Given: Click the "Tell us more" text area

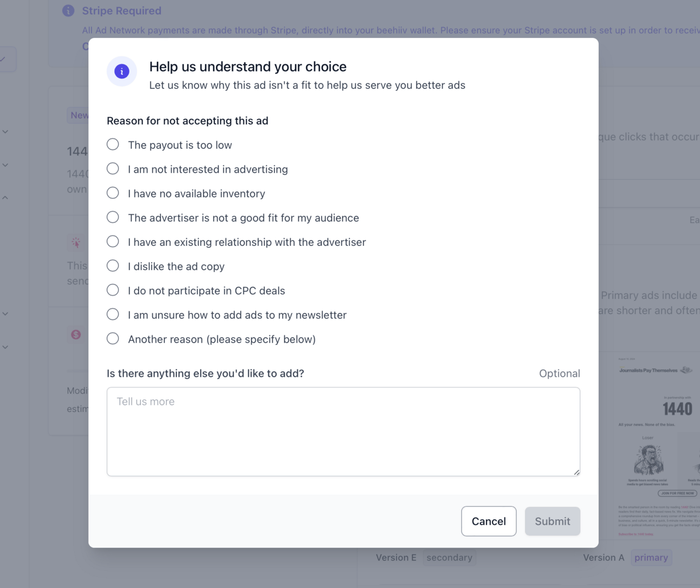Looking at the screenshot, I should [343, 432].
